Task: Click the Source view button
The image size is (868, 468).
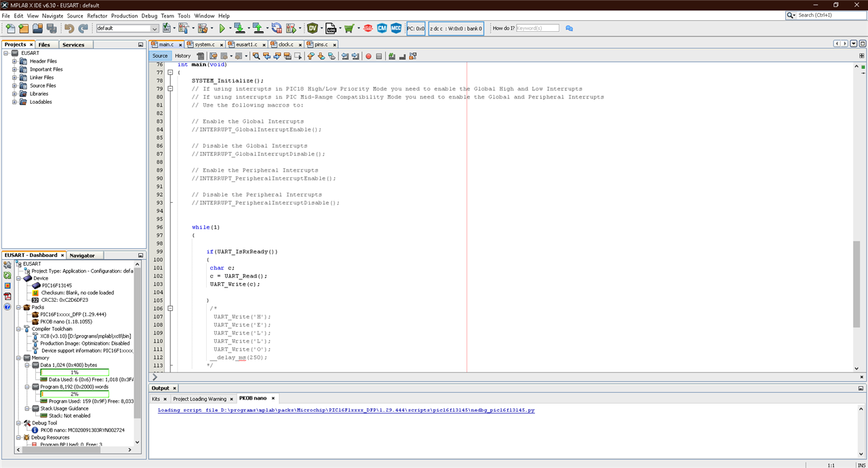Action: [160, 56]
